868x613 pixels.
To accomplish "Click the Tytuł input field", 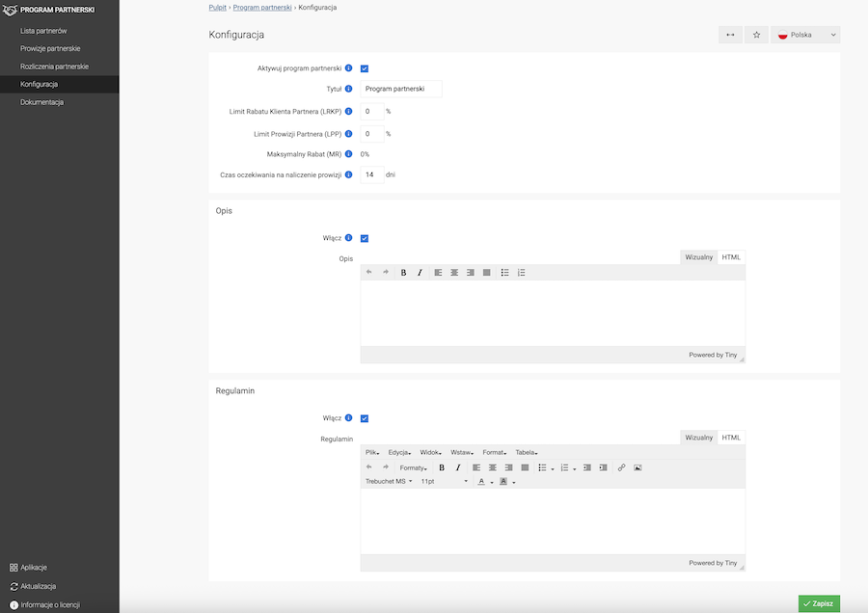I will 401,89.
